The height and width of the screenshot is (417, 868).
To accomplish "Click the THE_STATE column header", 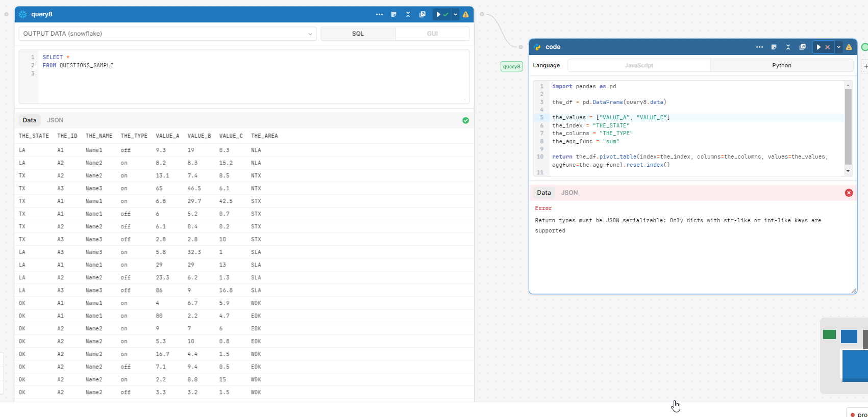I will coord(34,136).
